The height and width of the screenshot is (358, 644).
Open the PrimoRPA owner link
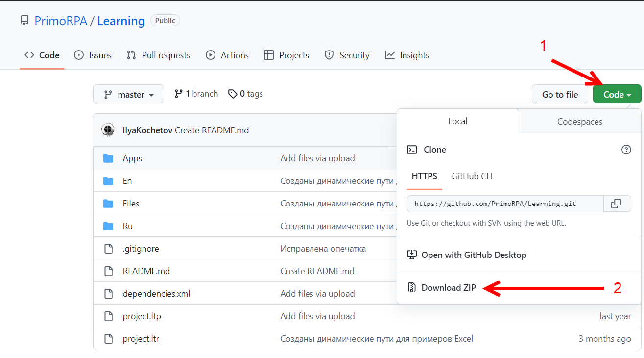pyautogui.click(x=61, y=21)
